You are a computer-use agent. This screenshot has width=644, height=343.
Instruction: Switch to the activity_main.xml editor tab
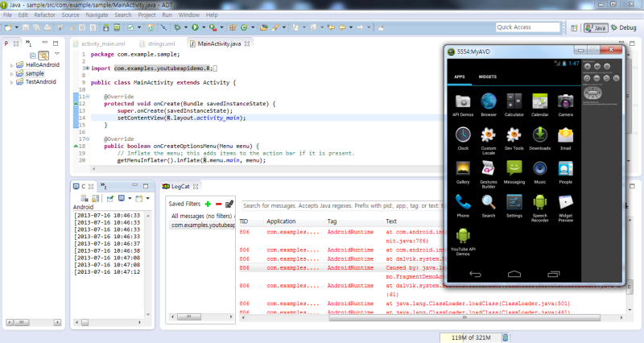[x=99, y=43]
